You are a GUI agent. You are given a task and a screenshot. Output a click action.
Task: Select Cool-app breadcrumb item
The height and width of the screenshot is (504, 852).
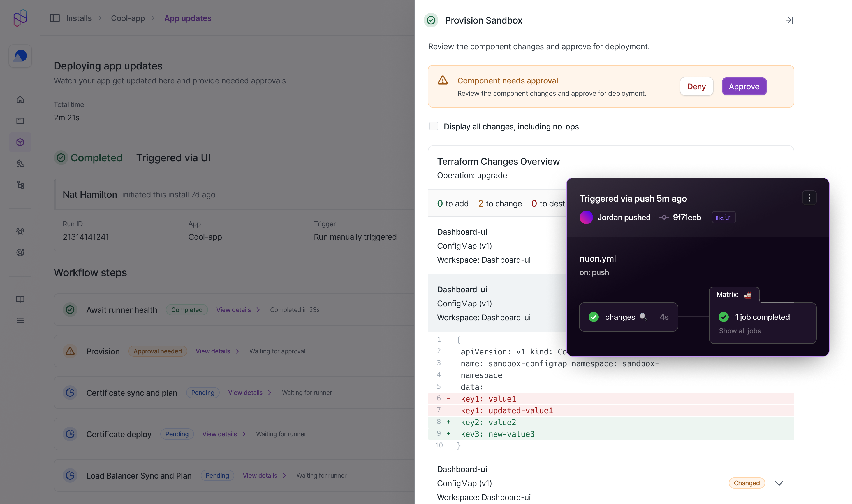[128, 18]
